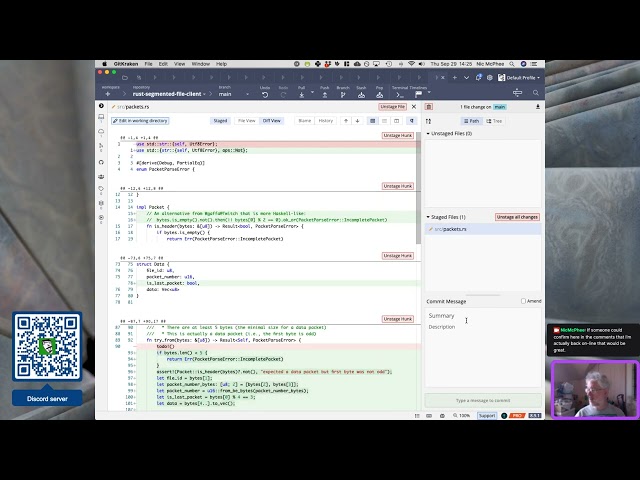Go to previous change up arrow
640x480 pixels.
pyautogui.click(x=346, y=121)
